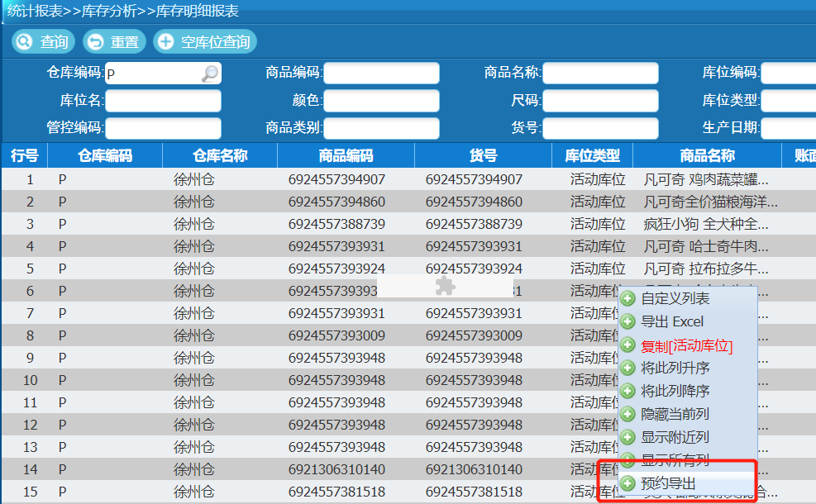
Task: Click the 货号 column header
Action: (x=484, y=155)
